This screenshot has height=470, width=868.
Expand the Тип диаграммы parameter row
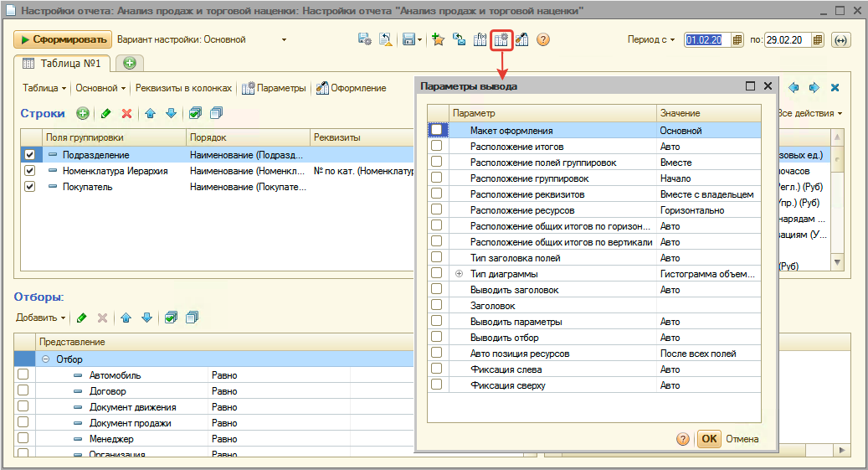pyautogui.click(x=459, y=274)
